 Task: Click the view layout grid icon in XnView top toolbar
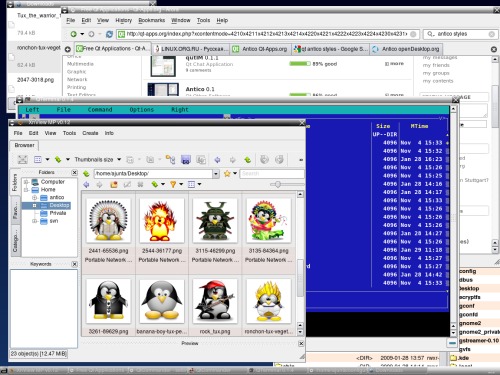(x=38, y=160)
